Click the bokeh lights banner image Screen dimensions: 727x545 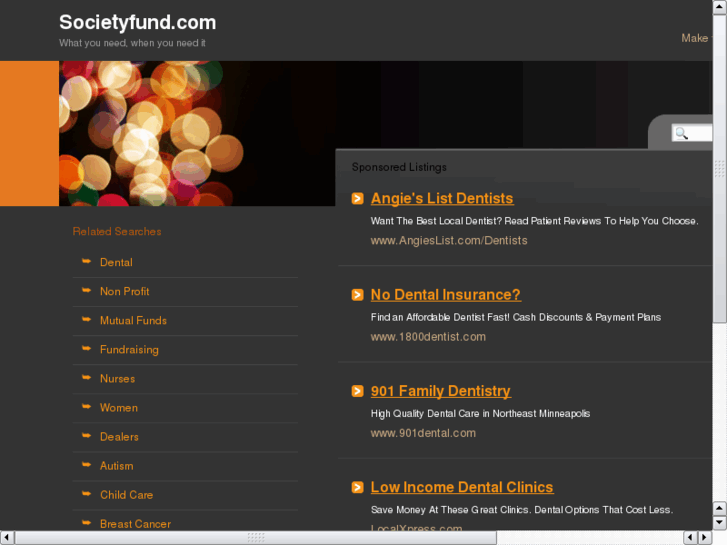click(197, 134)
